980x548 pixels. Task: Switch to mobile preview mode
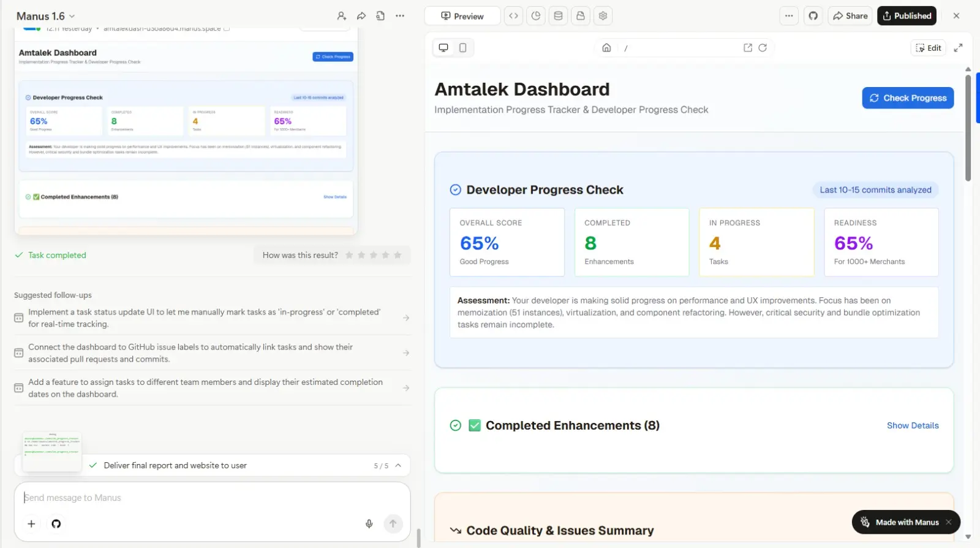pyautogui.click(x=463, y=48)
